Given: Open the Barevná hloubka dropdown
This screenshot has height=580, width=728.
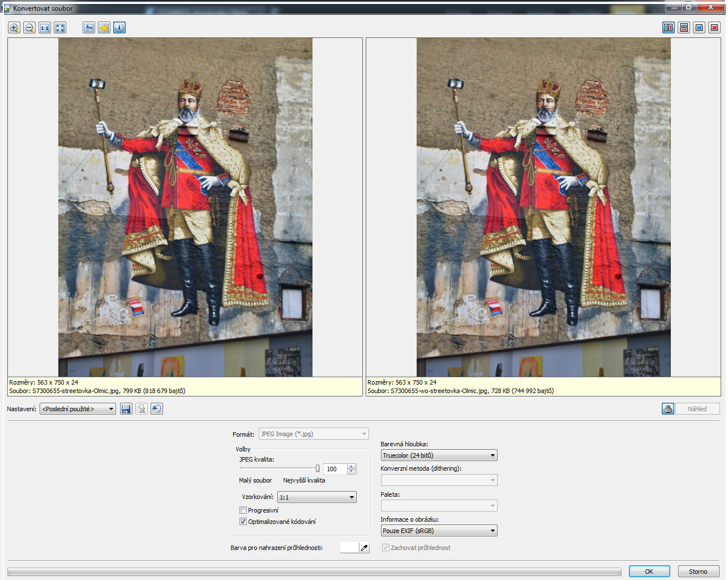Looking at the screenshot, I should point(439,455).
